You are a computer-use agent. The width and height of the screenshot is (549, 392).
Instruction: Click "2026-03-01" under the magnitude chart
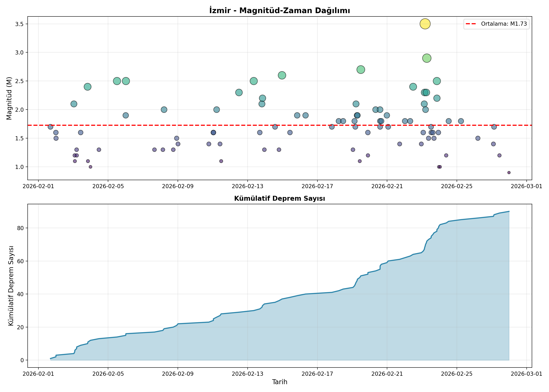point(526,186)
